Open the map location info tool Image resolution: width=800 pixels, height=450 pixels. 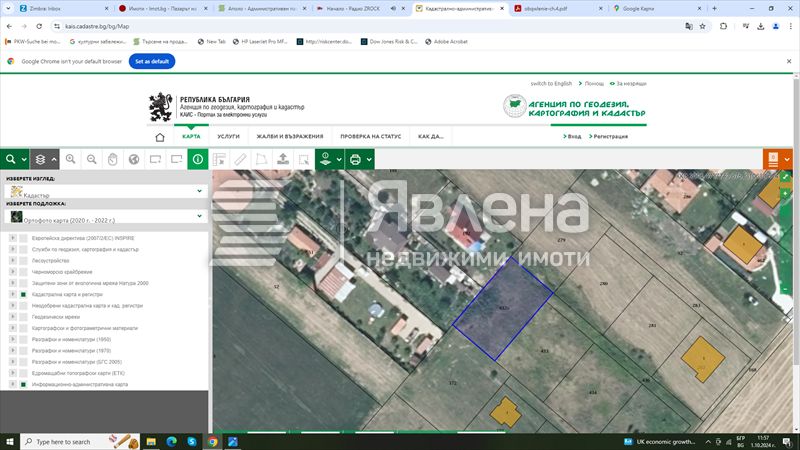tap(326, 160)
